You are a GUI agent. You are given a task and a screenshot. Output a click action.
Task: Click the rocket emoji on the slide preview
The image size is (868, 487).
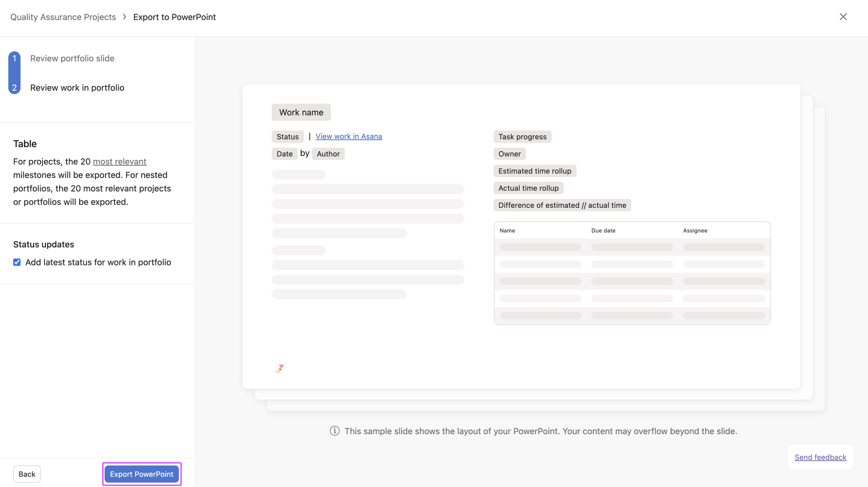click(279, 369)
